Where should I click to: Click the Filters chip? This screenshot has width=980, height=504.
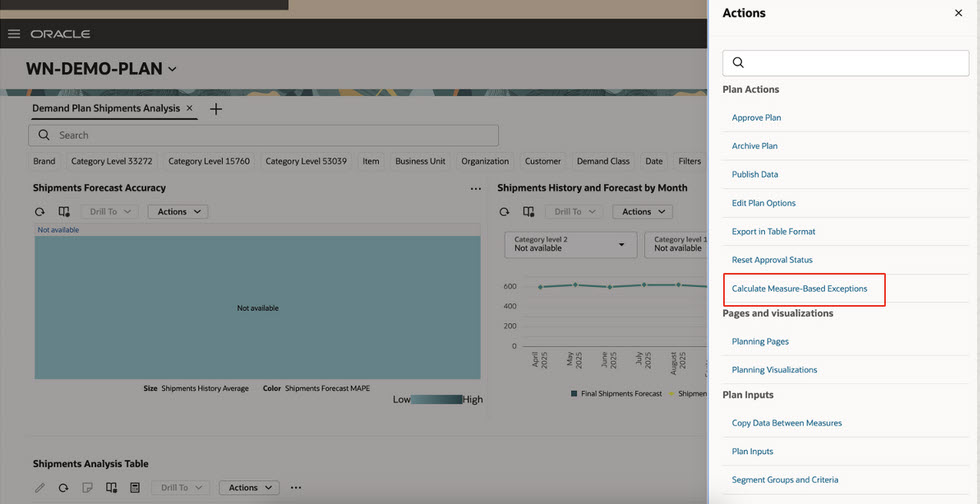(x=690, y=161)
